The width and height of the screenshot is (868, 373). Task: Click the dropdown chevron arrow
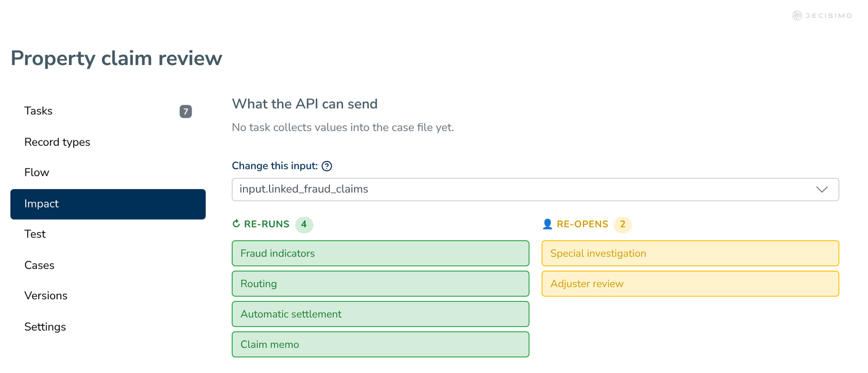coord(822,189)
